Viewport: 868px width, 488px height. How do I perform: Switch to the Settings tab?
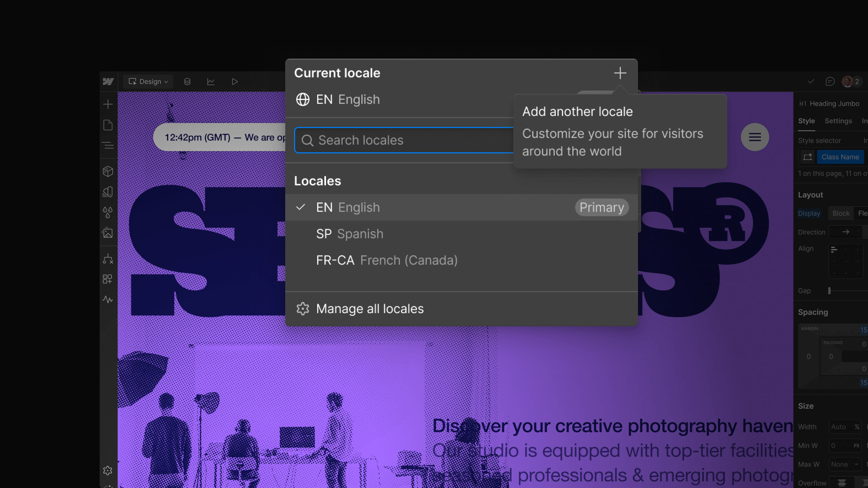[838, 121]
